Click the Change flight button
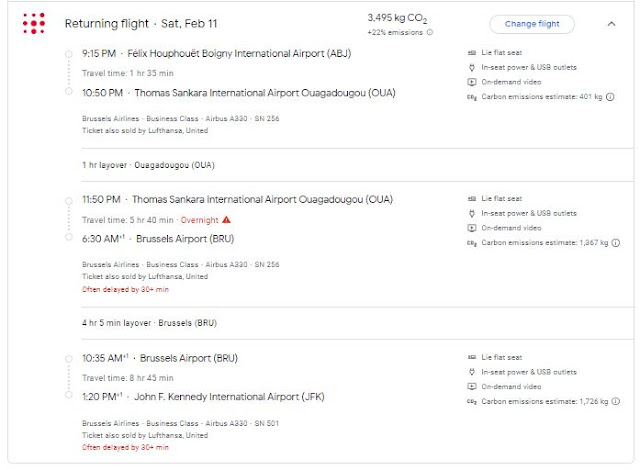 [531, 23]
